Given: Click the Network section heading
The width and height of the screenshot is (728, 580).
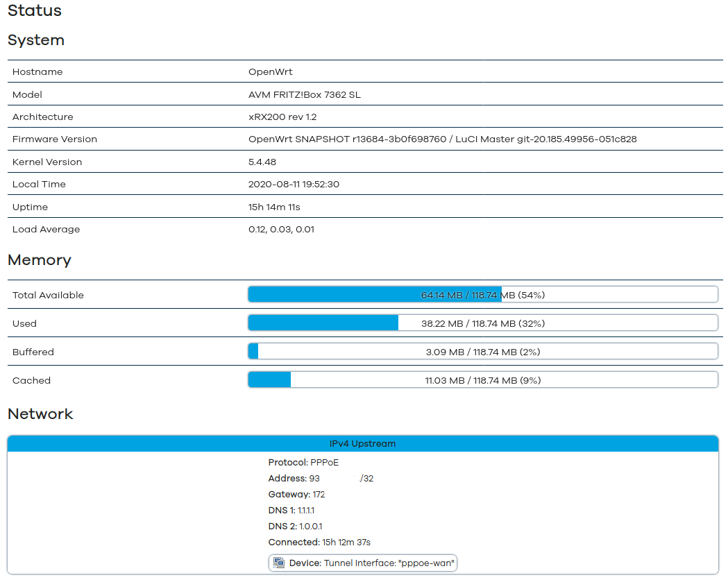Looking at the screenshot, I should 40,414.
